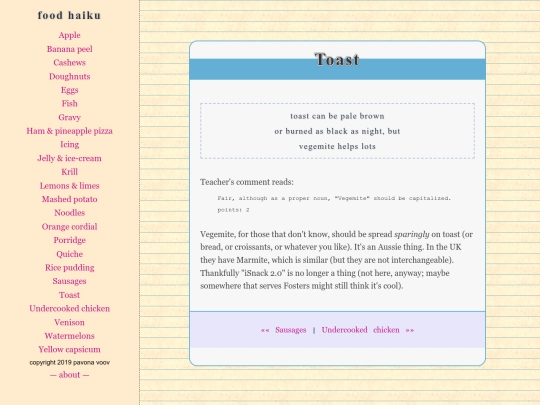540x405 pixels.
Task: Open the Gravy haiku page
Action: pyautogui.click(x=69, y=117)
